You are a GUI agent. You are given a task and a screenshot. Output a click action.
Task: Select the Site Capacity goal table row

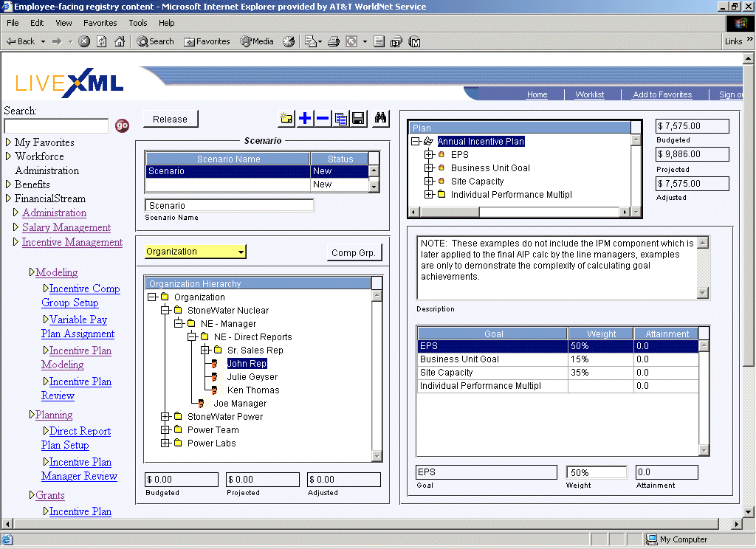[x=558, y=373]
